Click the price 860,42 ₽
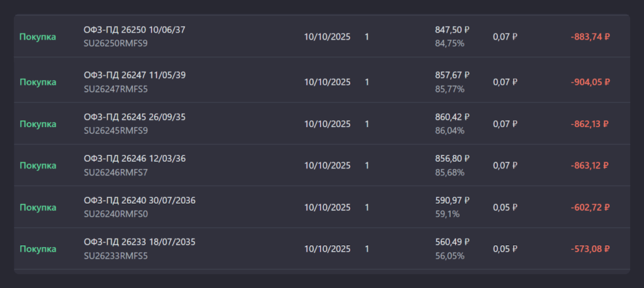 [452, 117]
